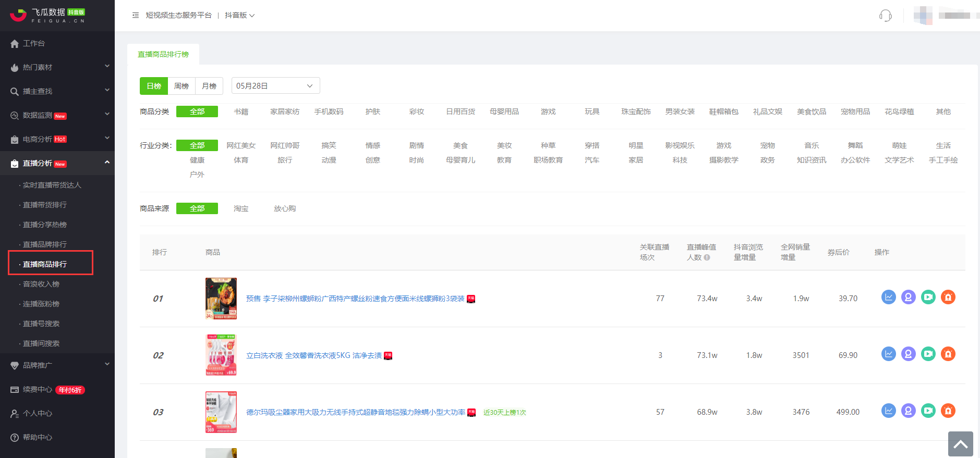Click the scroll back to top arrow
980x458 pixels.
pos(960,444)
